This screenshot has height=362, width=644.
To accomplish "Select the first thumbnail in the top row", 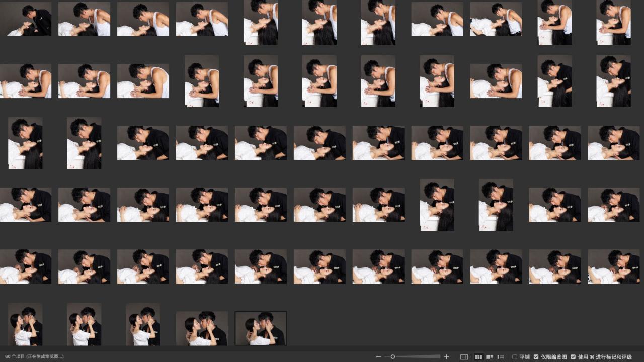I will point(26,19).
